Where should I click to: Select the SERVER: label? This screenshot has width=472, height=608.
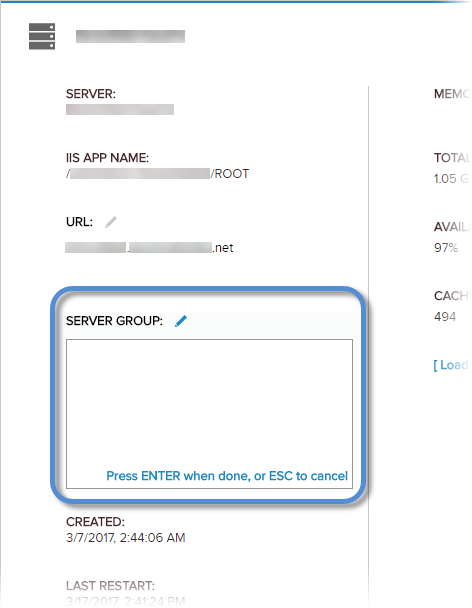[91, 94]
